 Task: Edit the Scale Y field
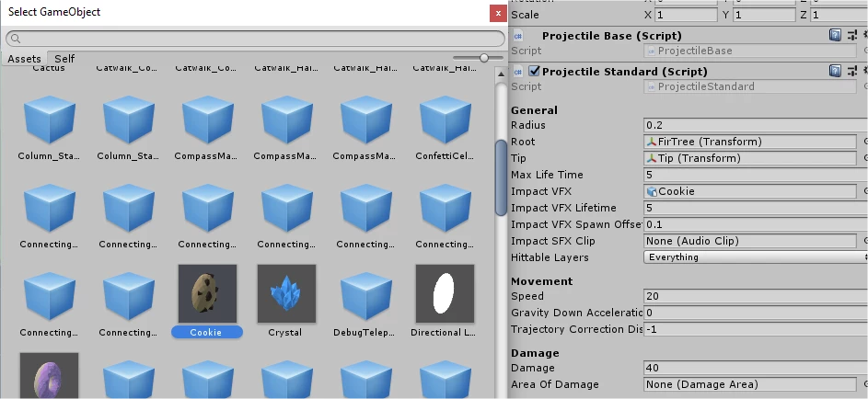coord(764,15)
